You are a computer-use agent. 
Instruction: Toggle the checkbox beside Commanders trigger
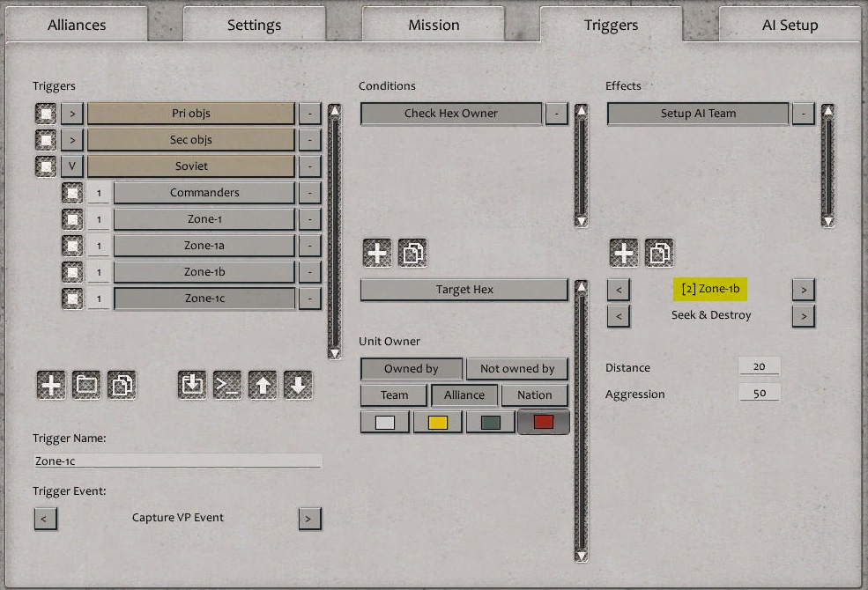coord(71,192)
